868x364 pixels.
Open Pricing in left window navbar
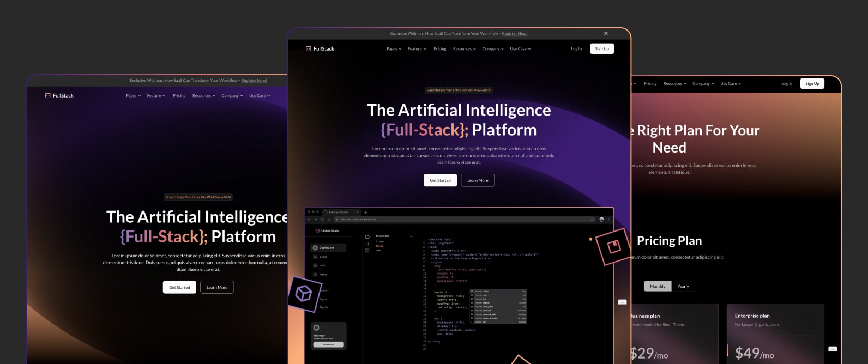tap(179, 96)
